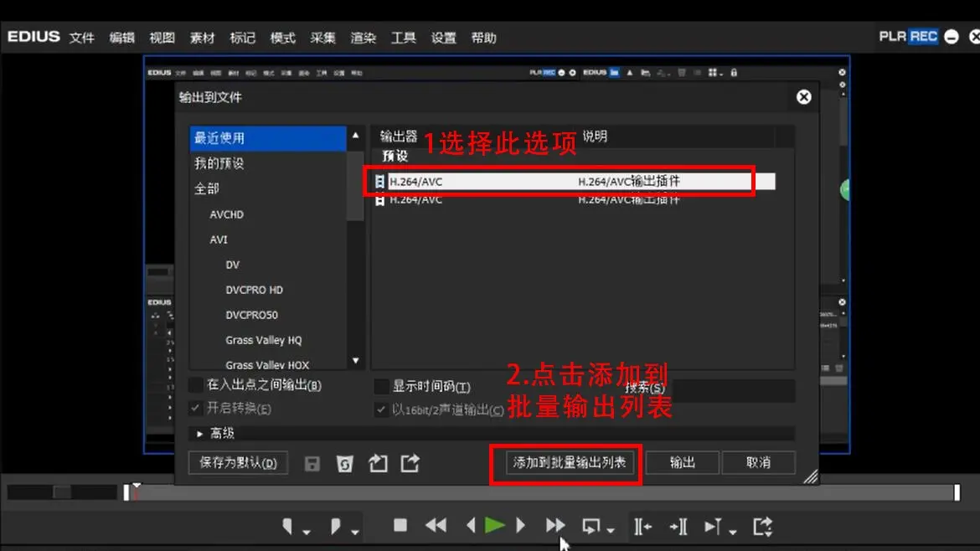Click the import preset icon
Image resolution: width=980 pixels, height=551 pixels.
(378, 463)
